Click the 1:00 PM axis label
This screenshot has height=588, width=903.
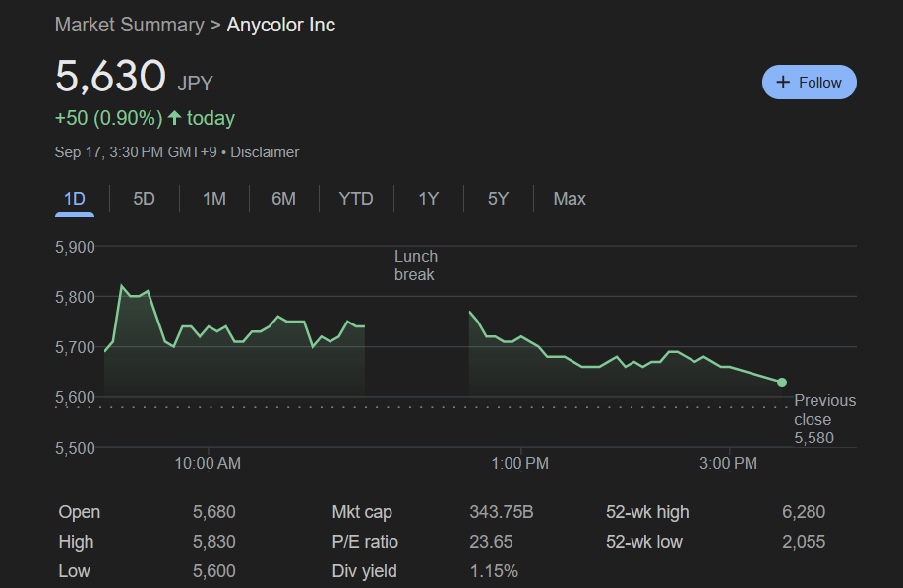pyautogui.click(x=519, y=464)
